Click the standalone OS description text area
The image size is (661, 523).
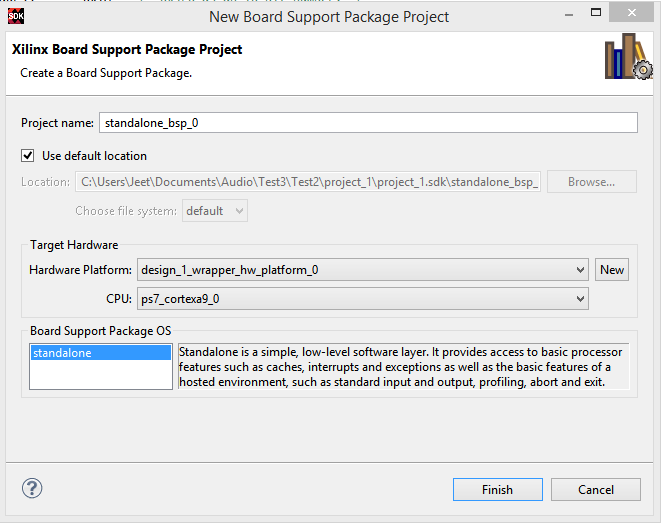coord(403,367)
